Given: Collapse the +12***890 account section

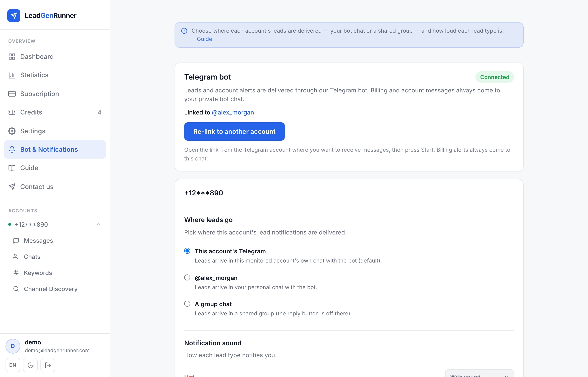Looking at the screenshot, I should click(98, 224).
